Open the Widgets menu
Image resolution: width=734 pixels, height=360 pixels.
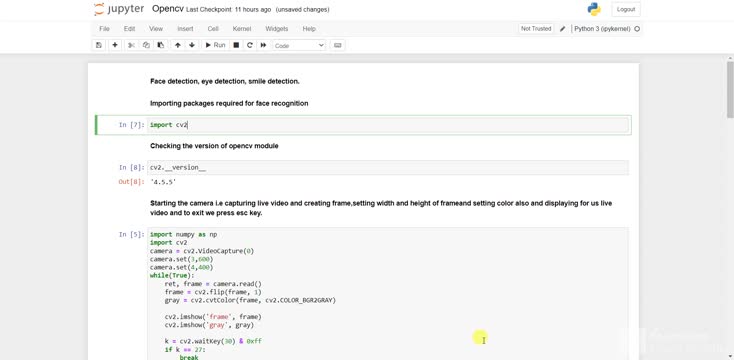[277, 29]
